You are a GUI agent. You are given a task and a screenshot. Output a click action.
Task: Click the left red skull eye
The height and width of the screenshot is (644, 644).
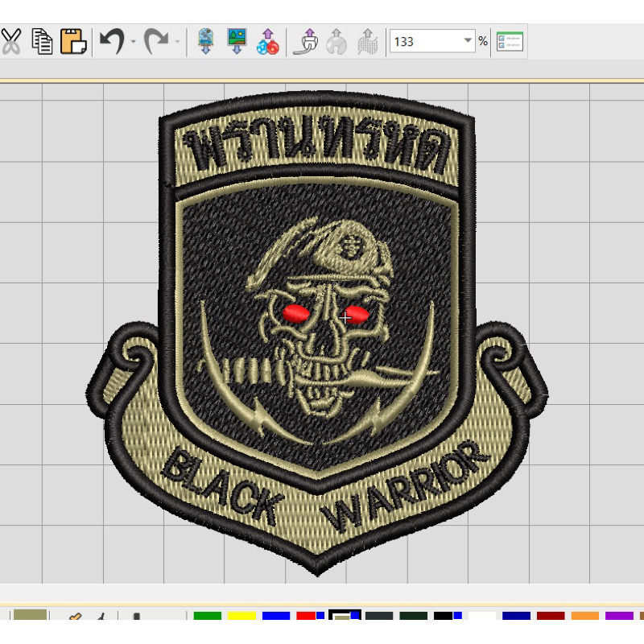pos(296,313)
